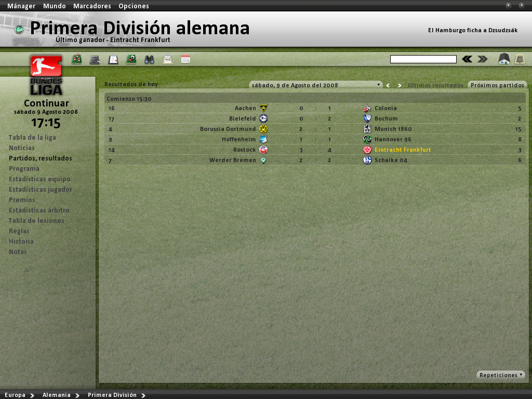Click the Continuar button
This screenshot has height=399, width=532.
coord(46,103)
